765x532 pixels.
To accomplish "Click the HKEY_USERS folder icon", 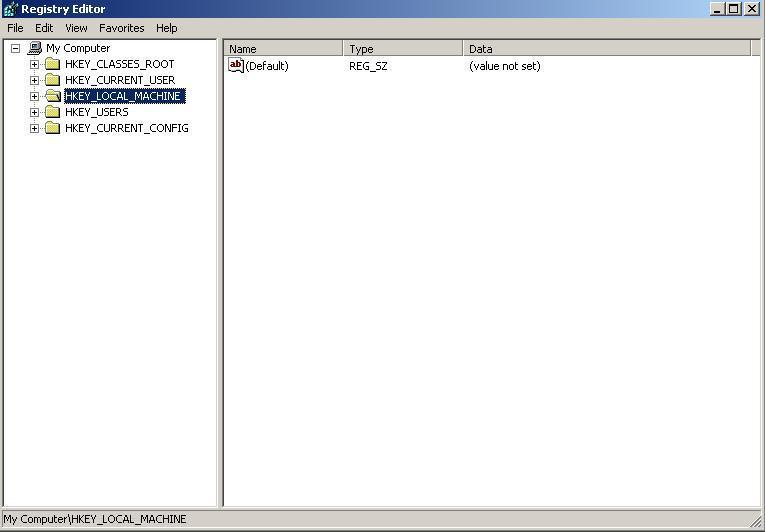I will [52, 112].
